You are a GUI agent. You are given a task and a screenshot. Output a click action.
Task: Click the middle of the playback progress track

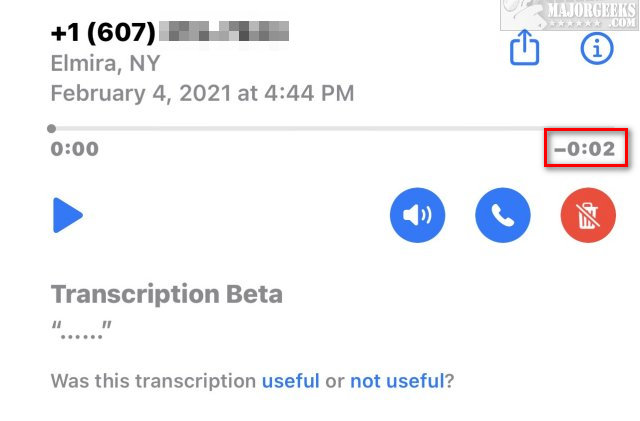tap(333, 129)
